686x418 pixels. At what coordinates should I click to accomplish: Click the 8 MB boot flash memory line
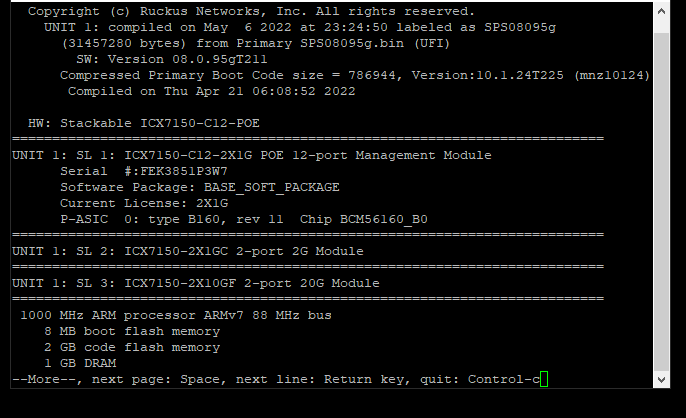click(130, 331)
